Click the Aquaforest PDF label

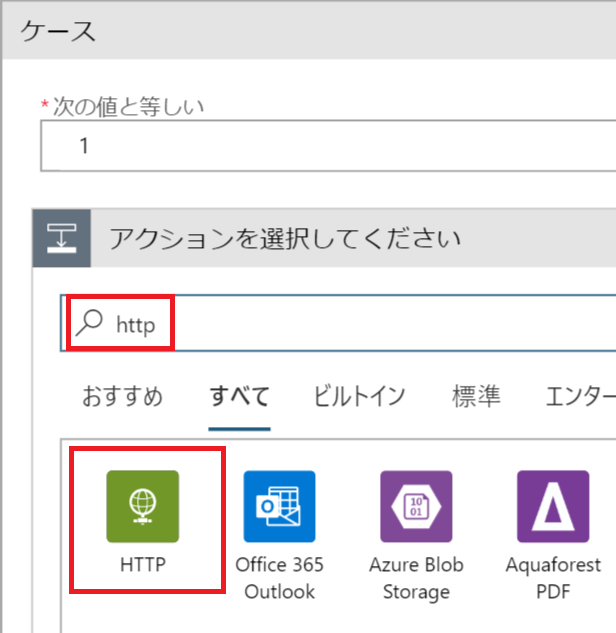[552, 578]
